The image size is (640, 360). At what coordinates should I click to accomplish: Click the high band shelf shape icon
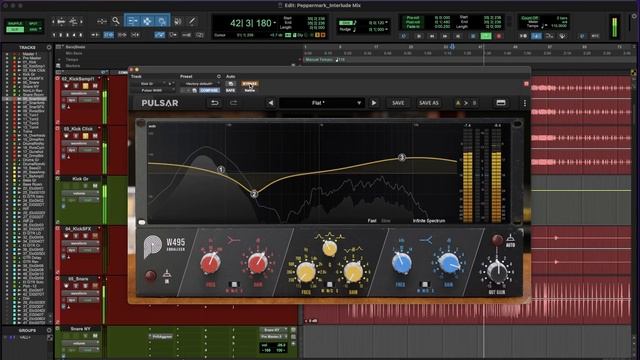[x=426, y=240]
